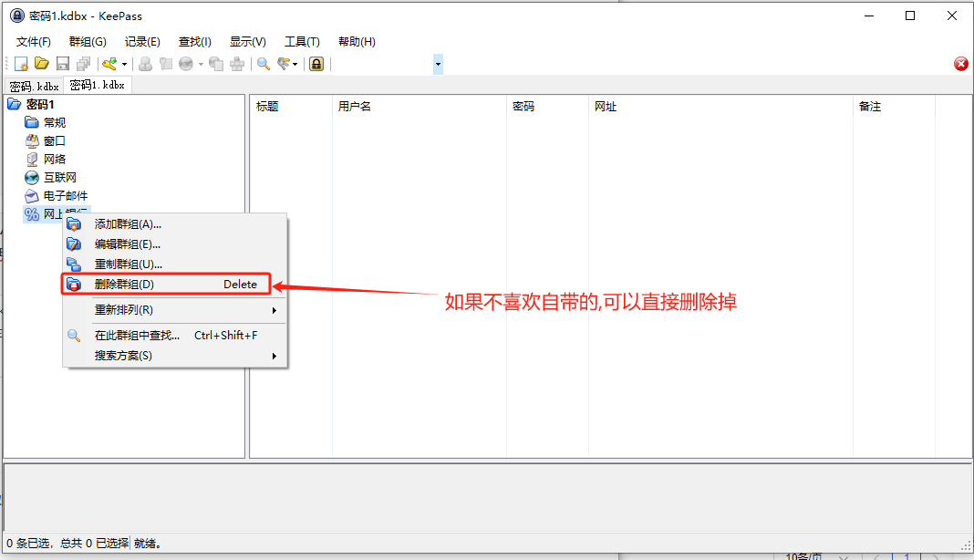
Task: Click the red close icon on toolbar row
Action: (961, 64)
